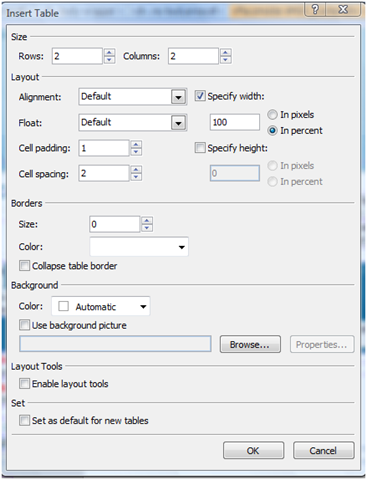Click the Cell padding input field
The width and height of the screenshot is (367, 480).
pyautogui.click(x=104, y=148)
